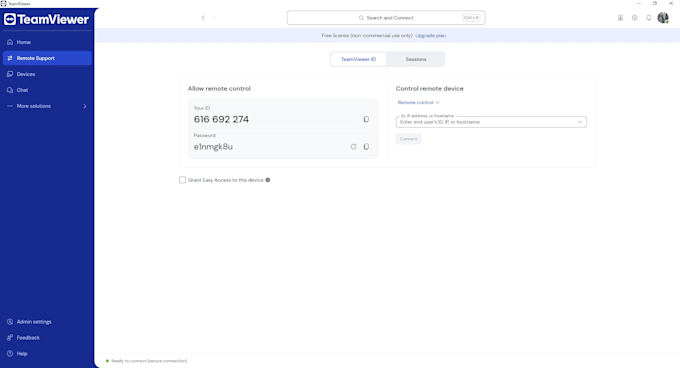Open Help in the sidebar
The image size is (680, 368).
(x=47, y=354)
